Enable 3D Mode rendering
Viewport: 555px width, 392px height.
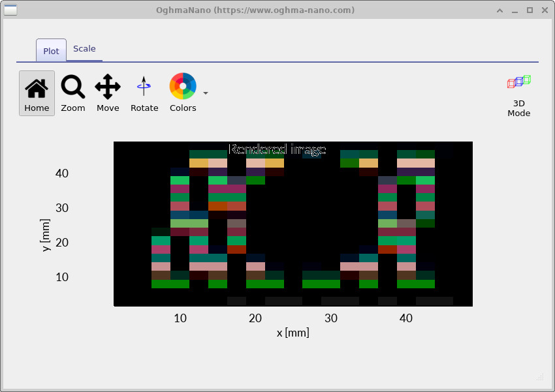click(x=518, y=95)
